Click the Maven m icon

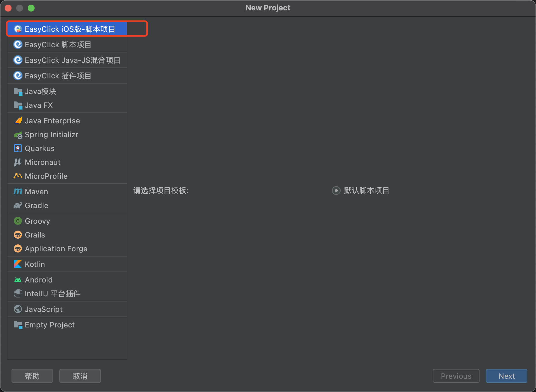[18, 191]
